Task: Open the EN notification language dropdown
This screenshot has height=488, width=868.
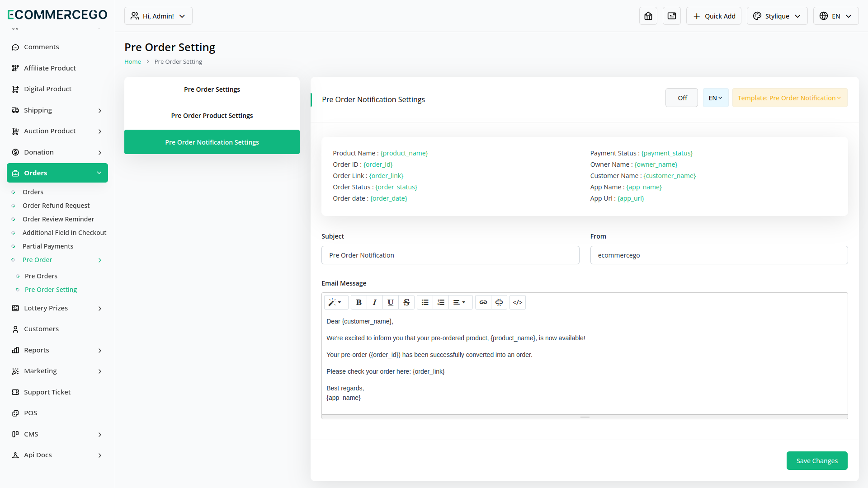Action: (x=716, y=98)
